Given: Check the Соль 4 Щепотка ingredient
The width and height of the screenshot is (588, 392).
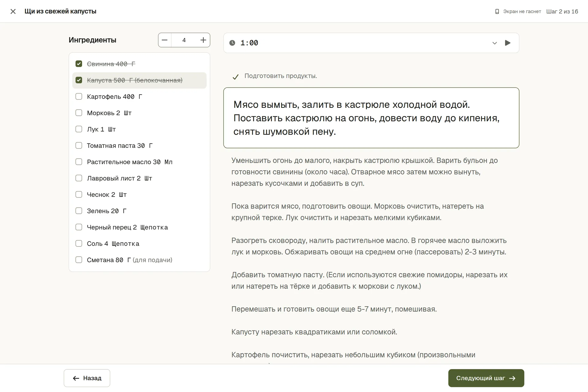Looking at the screenshot, I should (x=79, y=243).
